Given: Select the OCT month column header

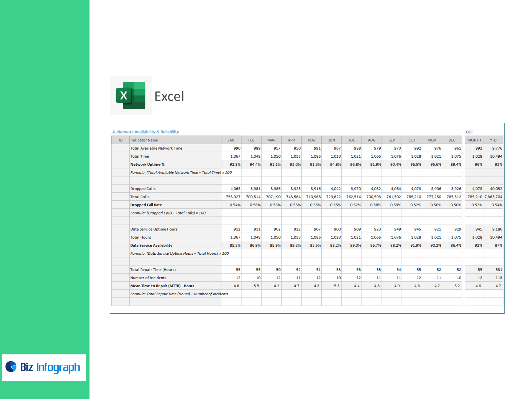Looking at the screenshot, I should pyautogui.click(x=412, y=140).
